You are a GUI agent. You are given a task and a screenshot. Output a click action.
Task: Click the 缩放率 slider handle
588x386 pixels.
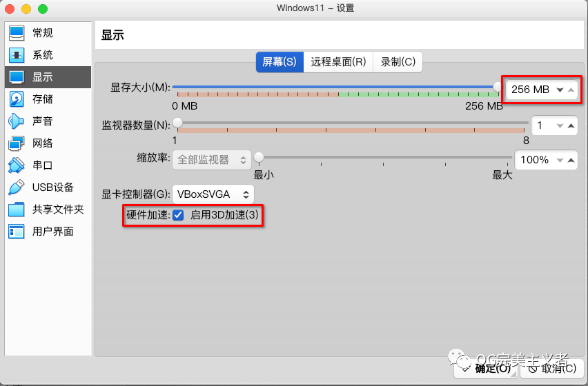click(x=259, y=157)
